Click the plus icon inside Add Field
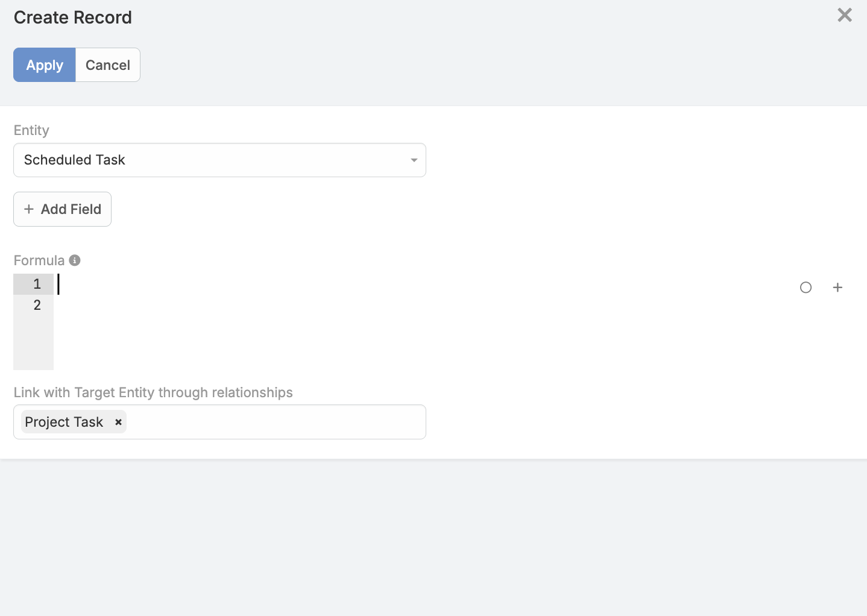This screenshot has height=616, width=867. pos(28,209)
